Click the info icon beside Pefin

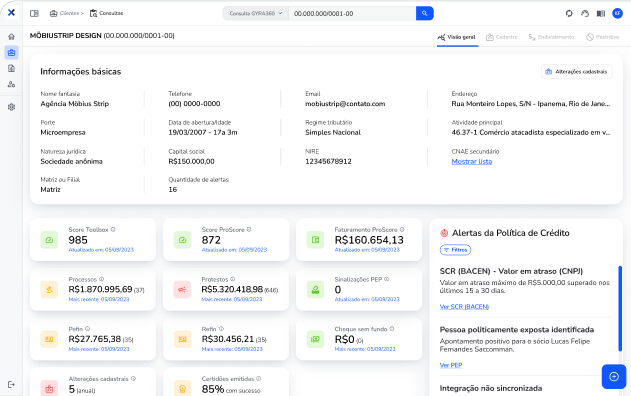[x=87, y=329]
